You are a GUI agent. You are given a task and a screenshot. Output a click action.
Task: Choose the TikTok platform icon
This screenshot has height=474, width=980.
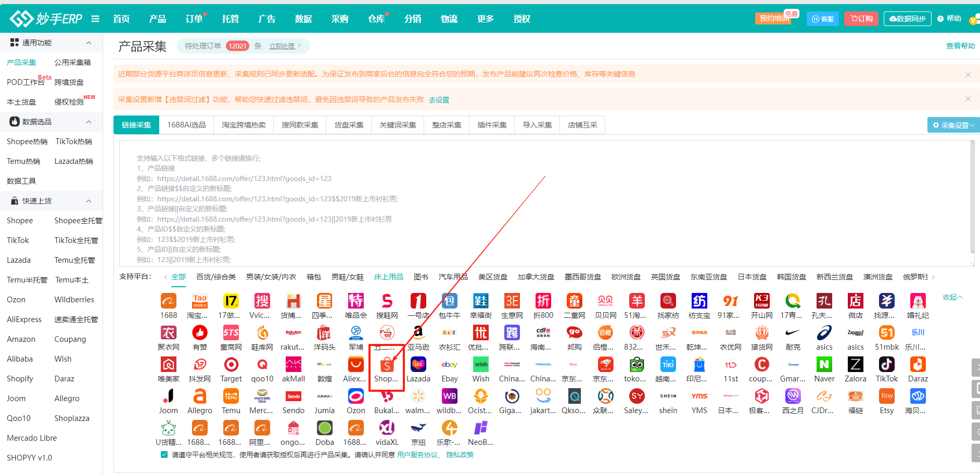point(886,365)
